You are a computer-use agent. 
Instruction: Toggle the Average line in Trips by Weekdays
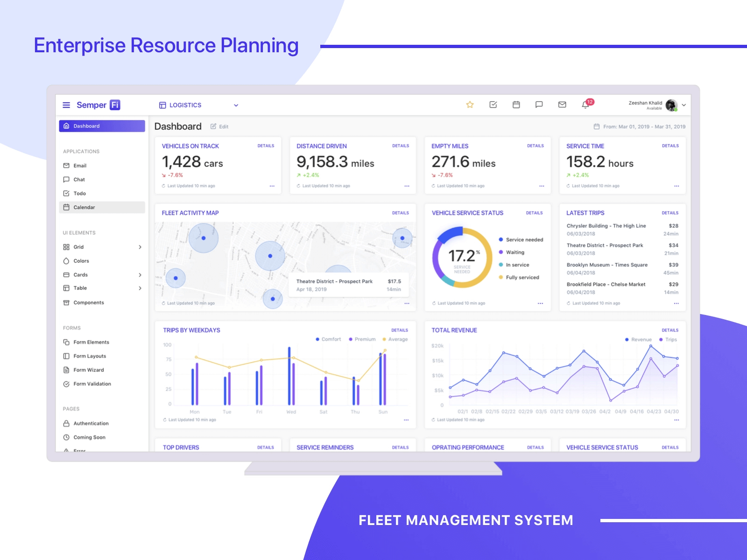tap(396, 339)
